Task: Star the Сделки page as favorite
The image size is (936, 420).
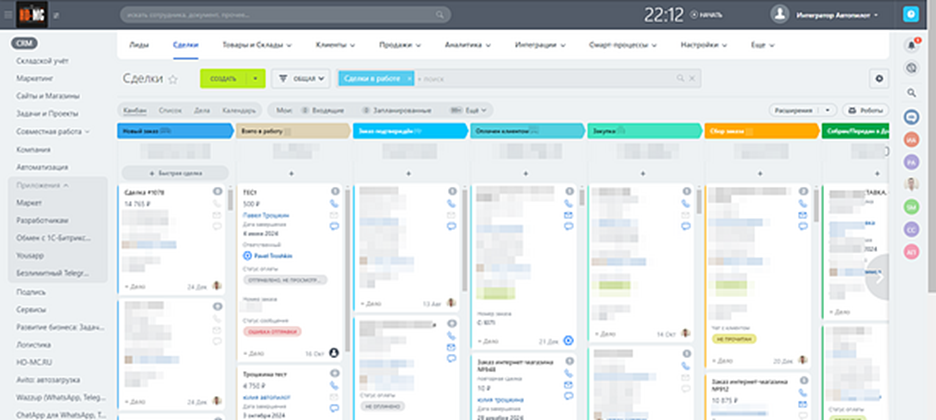Action: (x=173, y=79)
